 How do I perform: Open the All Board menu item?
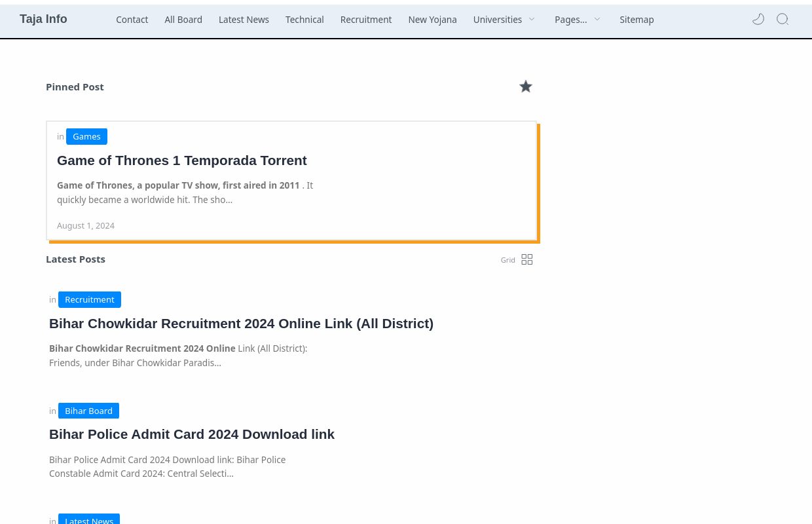point(183,20)
